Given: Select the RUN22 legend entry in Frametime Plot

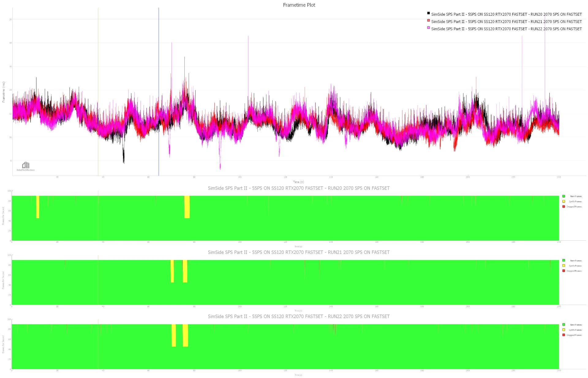Looking at the screenshot, I should pos(504,29).
